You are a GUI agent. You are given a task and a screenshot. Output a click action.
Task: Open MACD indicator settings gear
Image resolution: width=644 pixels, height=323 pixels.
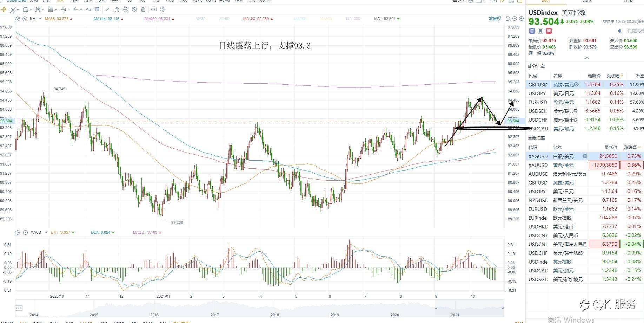pyautogui.click(x=18, y=232)
